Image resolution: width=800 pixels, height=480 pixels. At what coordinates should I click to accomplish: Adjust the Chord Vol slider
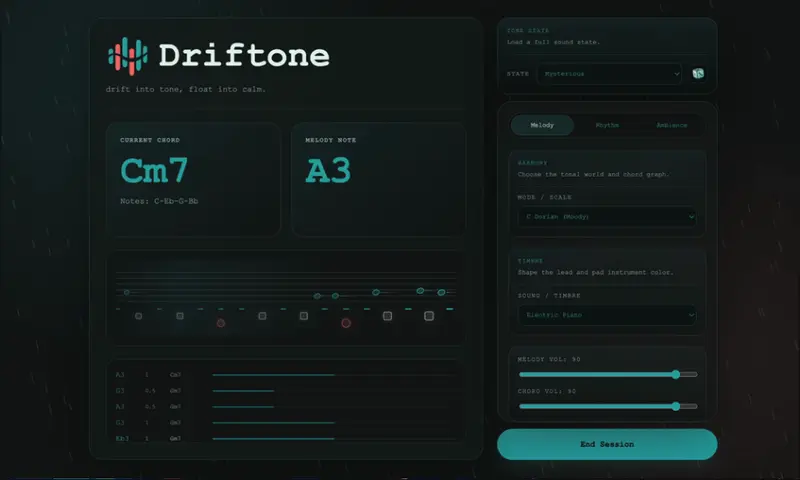tap(608, 407)
